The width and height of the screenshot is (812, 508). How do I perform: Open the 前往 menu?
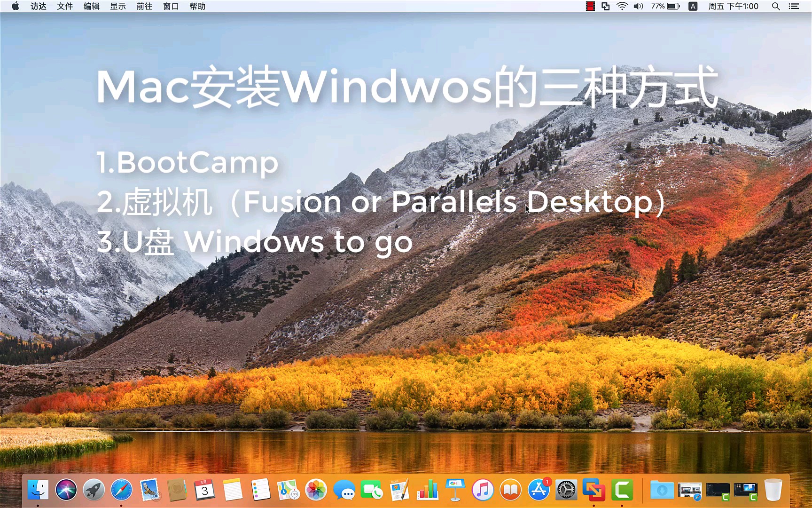click(x=144, y=6)
